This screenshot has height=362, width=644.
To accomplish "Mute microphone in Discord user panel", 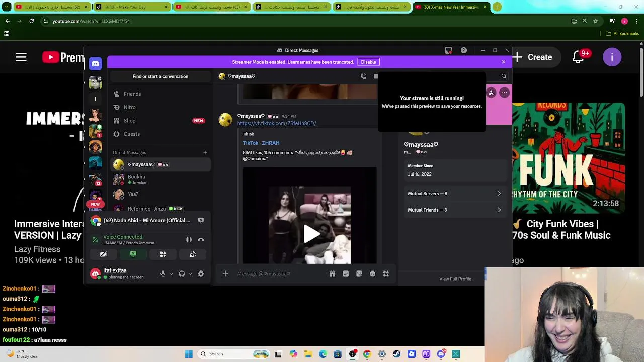I will 163,274.
